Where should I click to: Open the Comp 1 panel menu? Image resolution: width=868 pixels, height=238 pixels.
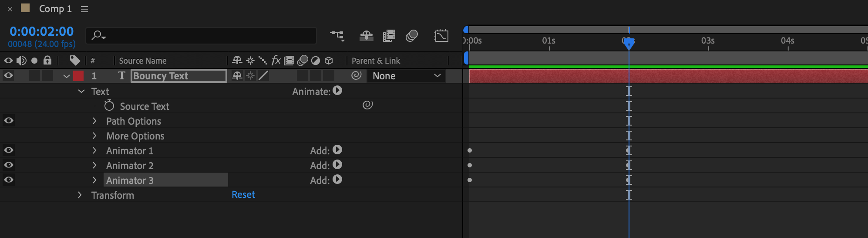(84, 9)
